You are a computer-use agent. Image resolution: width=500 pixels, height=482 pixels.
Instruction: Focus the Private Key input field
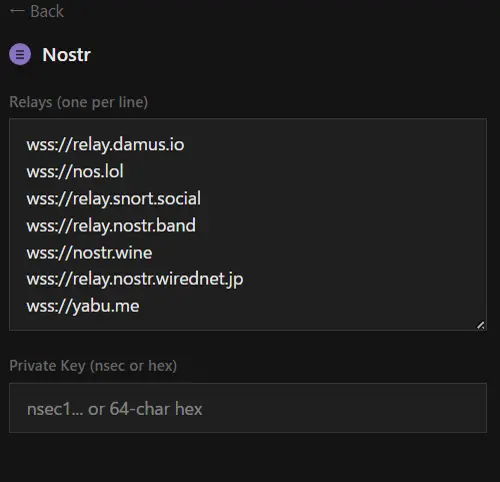point(248,408)
